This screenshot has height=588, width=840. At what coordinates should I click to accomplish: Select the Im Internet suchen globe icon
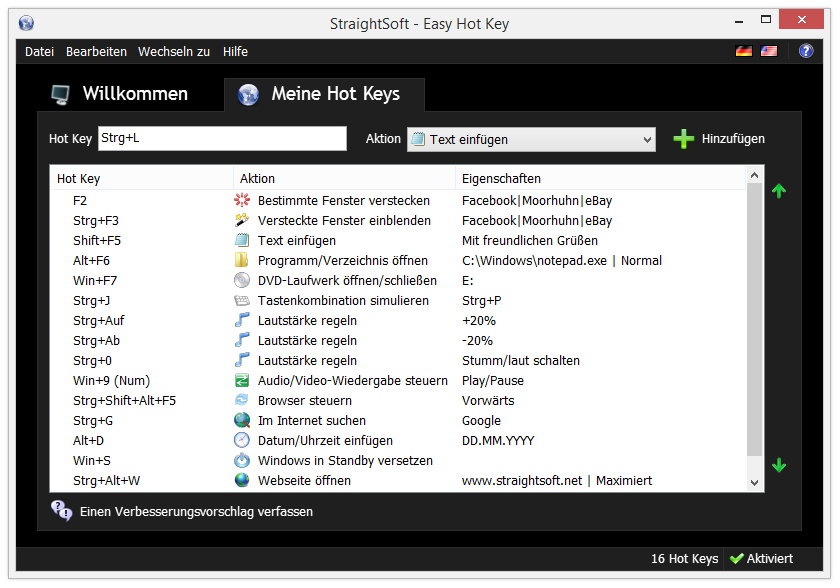(242, 420)
